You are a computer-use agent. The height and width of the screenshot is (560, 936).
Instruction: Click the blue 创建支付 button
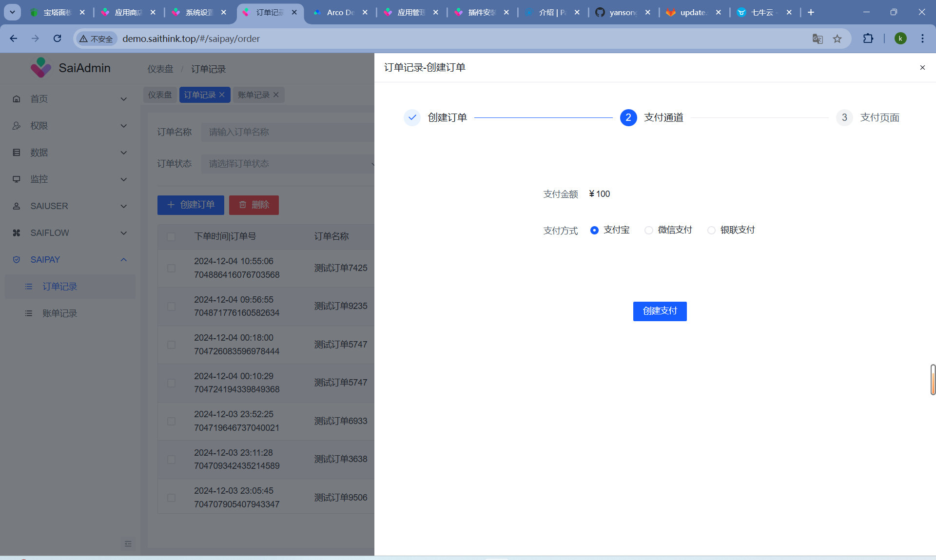coord(660,311)
